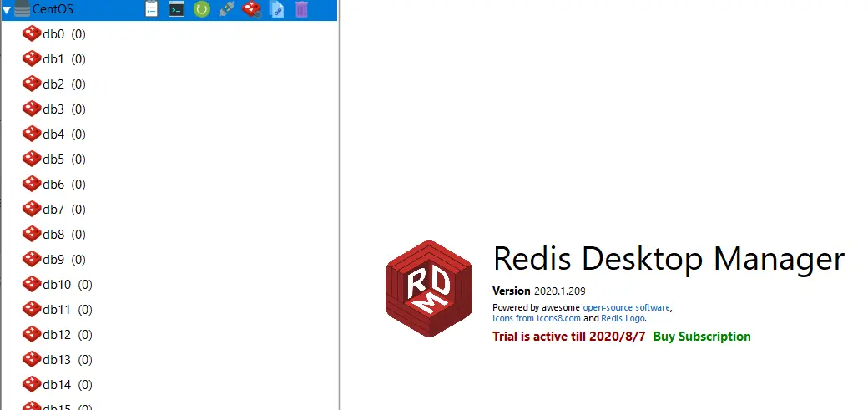
Task: Reload the CentOS server connection
Action: click(x=201, y=9)
